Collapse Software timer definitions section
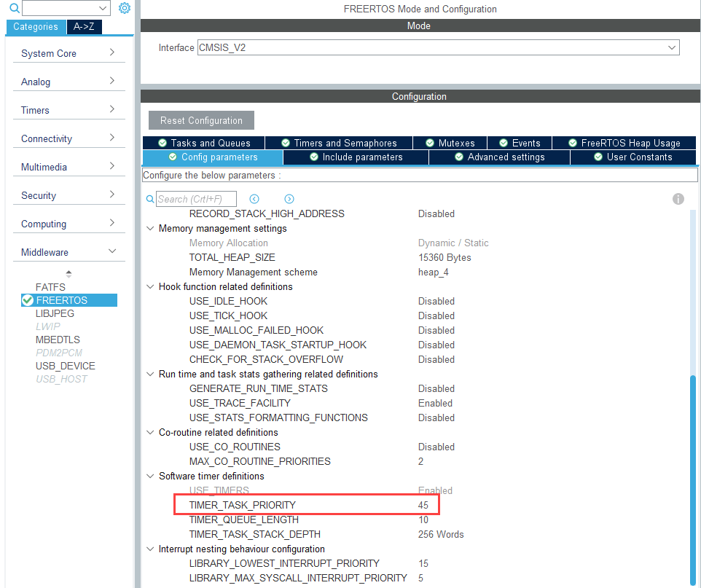701x588 pixels. tap(151, 476)
